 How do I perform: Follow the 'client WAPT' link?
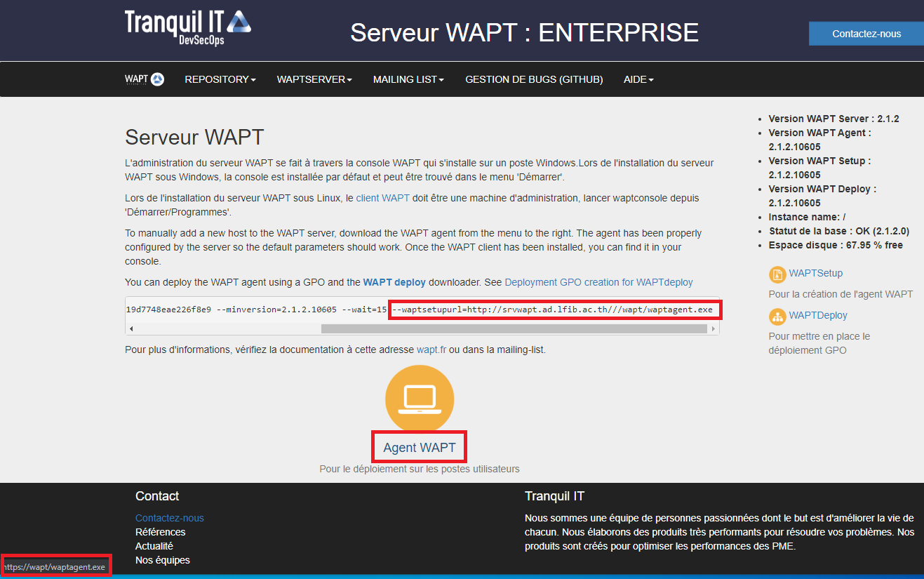[382, 198]
